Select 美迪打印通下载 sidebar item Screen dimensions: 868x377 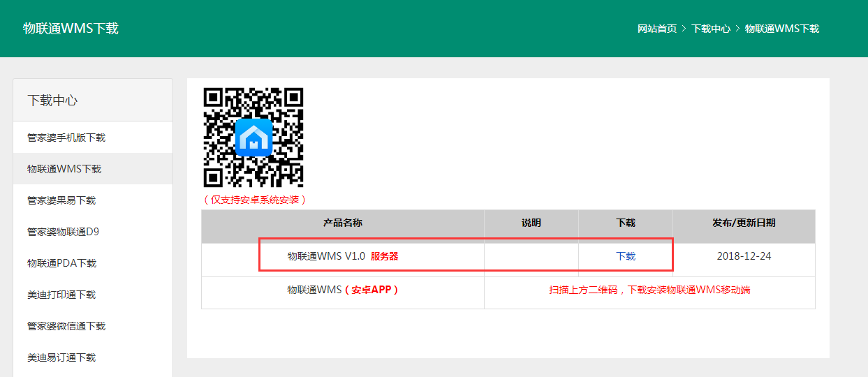93,295
